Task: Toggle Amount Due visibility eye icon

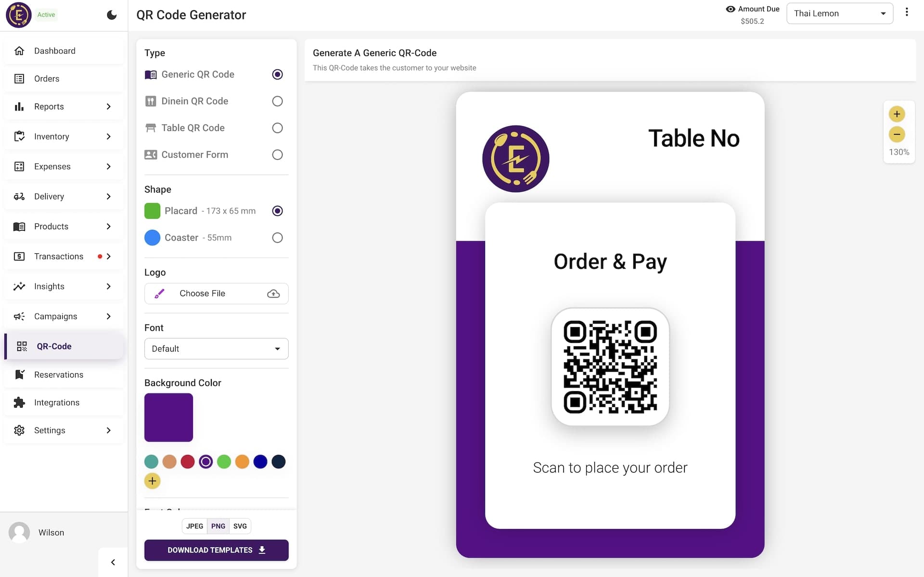Action: (x=730, y=9)
